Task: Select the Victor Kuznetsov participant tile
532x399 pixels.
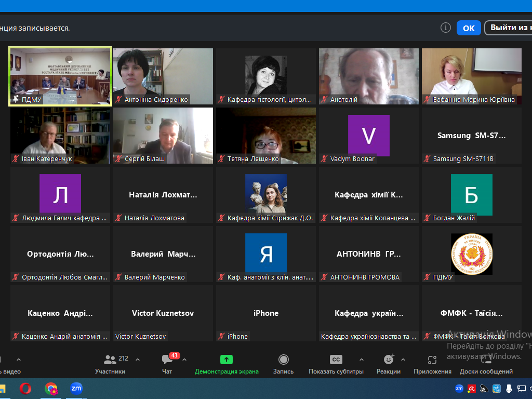Action: click(x=163, y=313)
